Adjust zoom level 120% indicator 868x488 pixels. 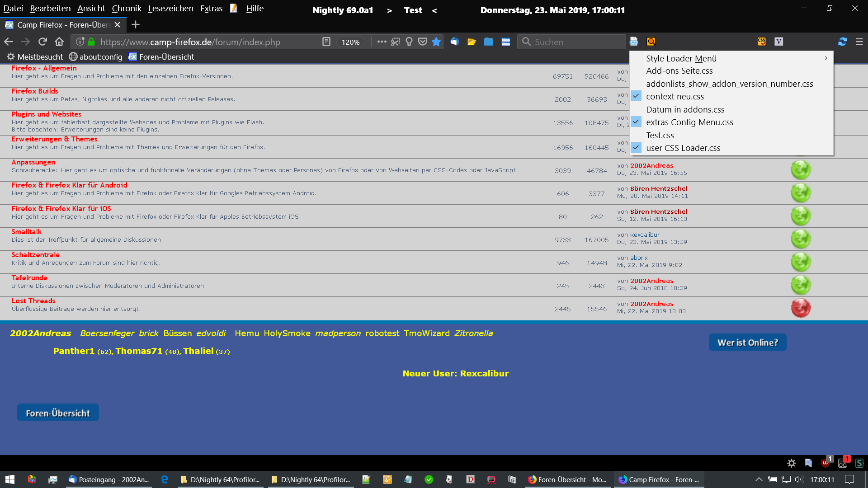pyautogui.click(x=350, y=42)
